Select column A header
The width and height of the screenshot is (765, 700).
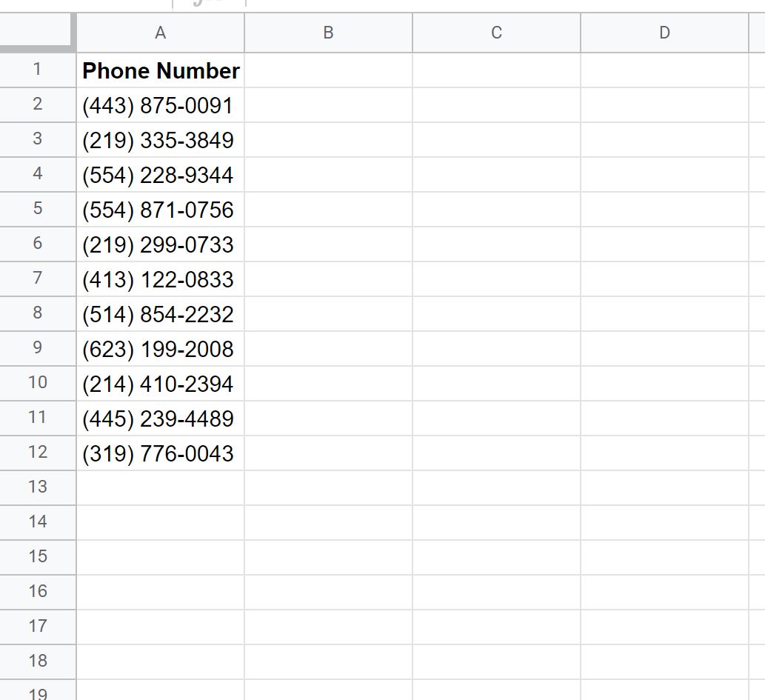tap(161, 33)
